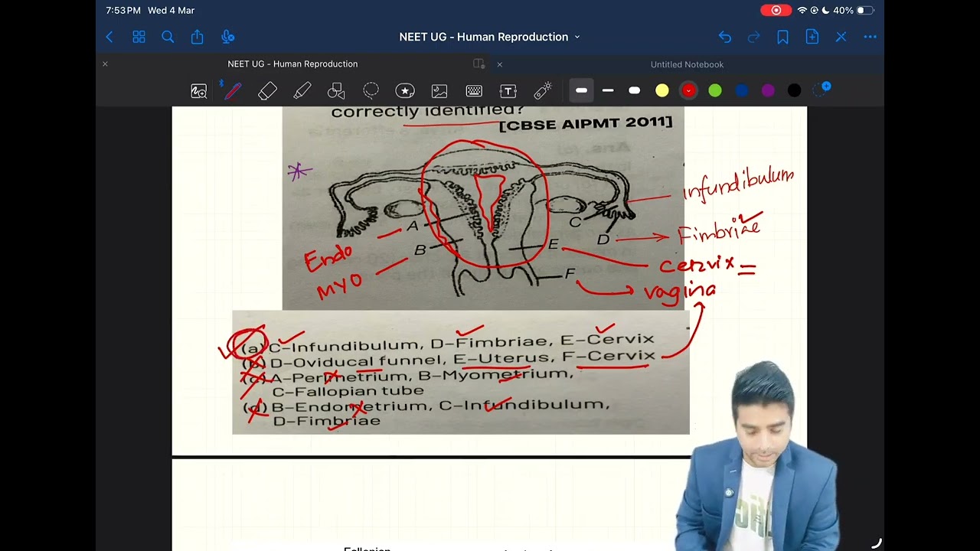Viewport: 980px width, 551px height.
Task: Open the microphone recording option
Action: 227,37
